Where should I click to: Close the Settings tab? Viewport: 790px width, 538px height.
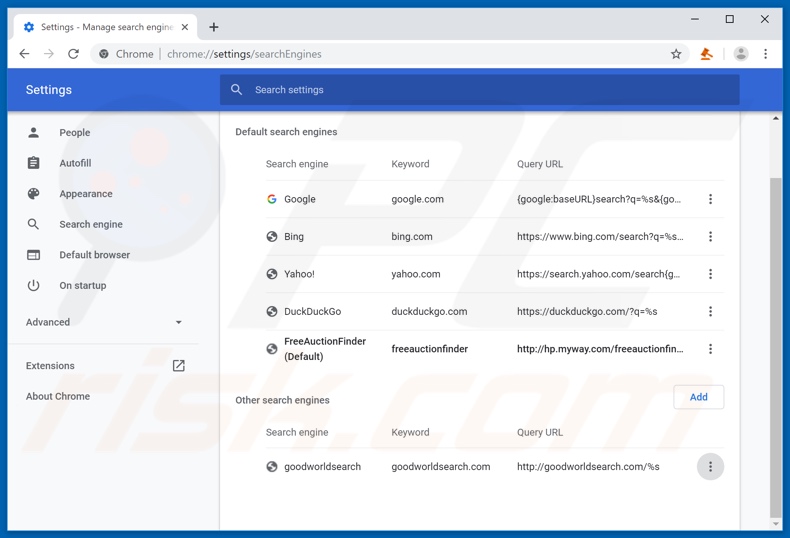(x=185, y=27)
